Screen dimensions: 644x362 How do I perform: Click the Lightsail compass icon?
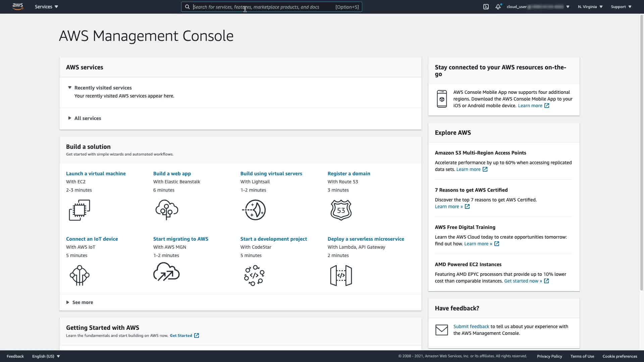click(x=254, y=210)
